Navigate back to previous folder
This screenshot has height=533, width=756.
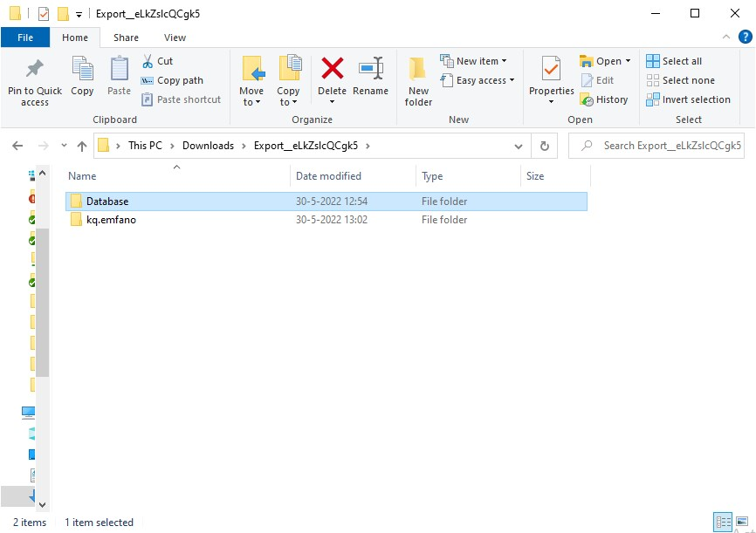tap(17, 146)
